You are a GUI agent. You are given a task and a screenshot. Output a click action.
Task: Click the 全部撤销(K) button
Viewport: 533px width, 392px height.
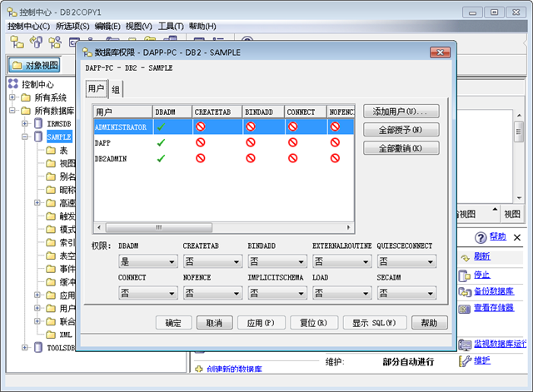point(401,148)
